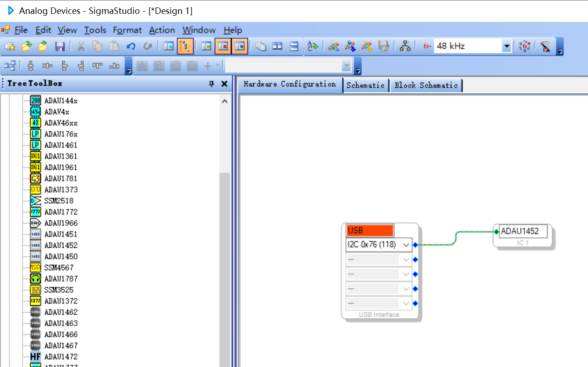
Task: Toggle the blue workspace panel view button
Action: [x=169, y=46]
